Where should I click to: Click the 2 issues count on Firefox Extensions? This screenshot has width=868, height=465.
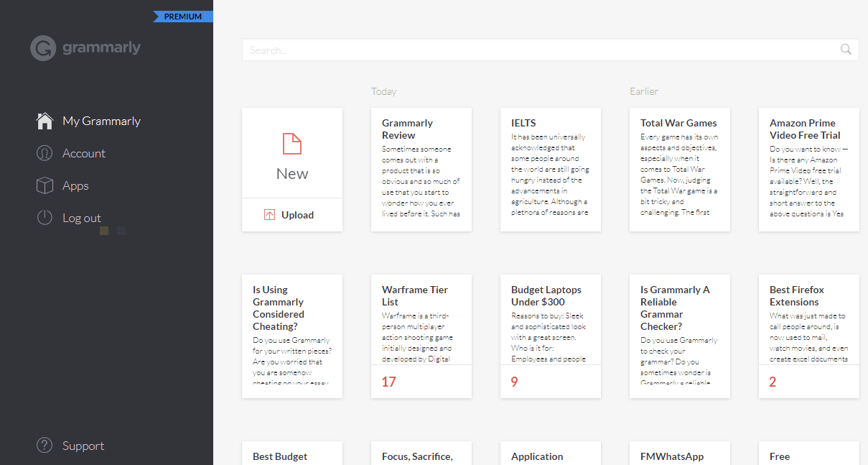click(773, 382)
